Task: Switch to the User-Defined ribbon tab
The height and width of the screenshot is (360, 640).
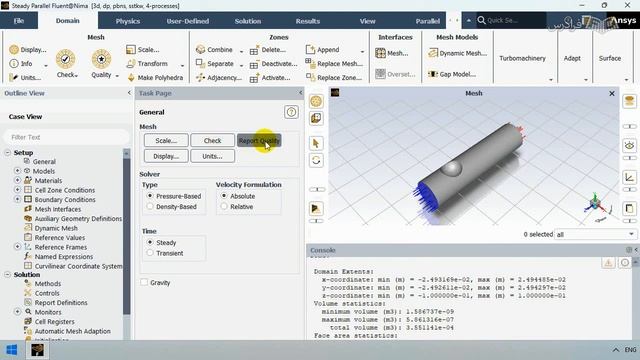Action: click(187, 21)
